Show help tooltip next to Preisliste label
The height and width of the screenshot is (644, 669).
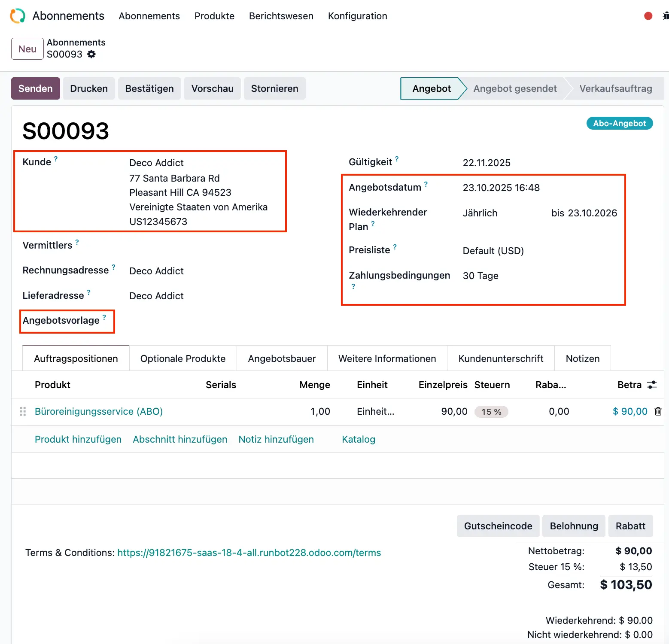tap(395, 247)
